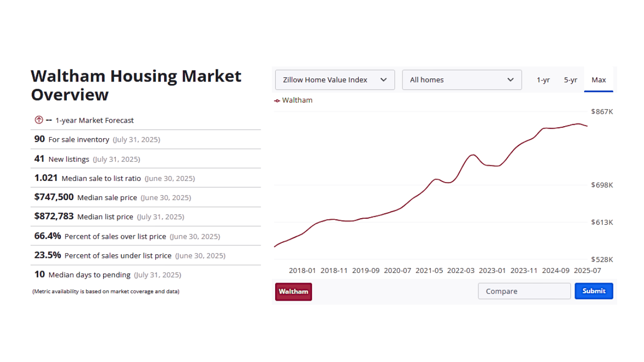Click the Waltham Housing Market Overview heading
Image resolution: width=644 pixels, height=362 pixels.
tap(136, 85)
